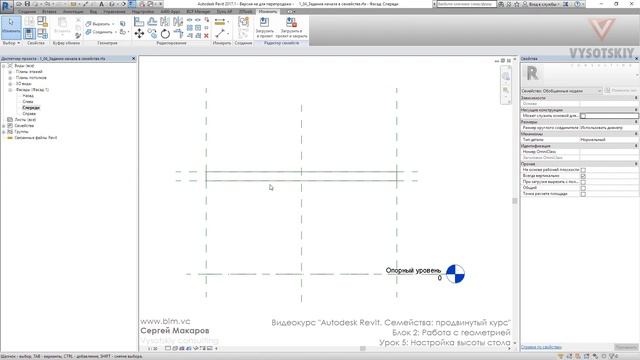The width and height of the screenshot is (640, 360).
Task: Click Save icon in quick access toolbar
Action: point(27,4)
